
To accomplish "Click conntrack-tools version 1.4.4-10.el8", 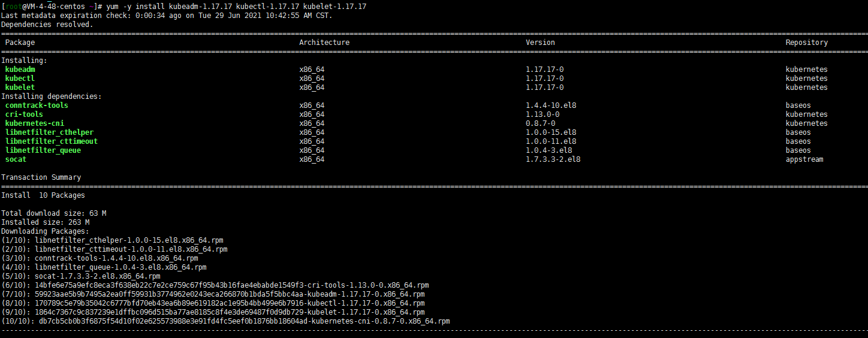I will [551, 105].
